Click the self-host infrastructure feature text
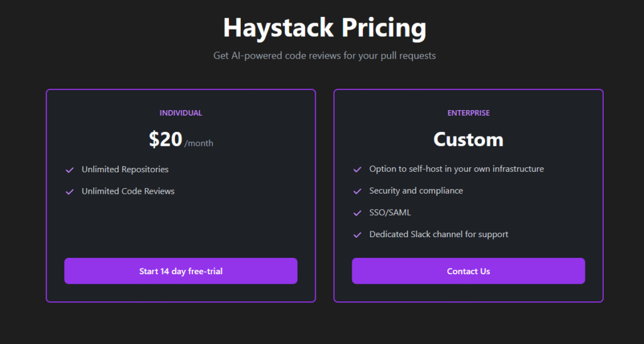The image size is (644, 344). [457, 169]
